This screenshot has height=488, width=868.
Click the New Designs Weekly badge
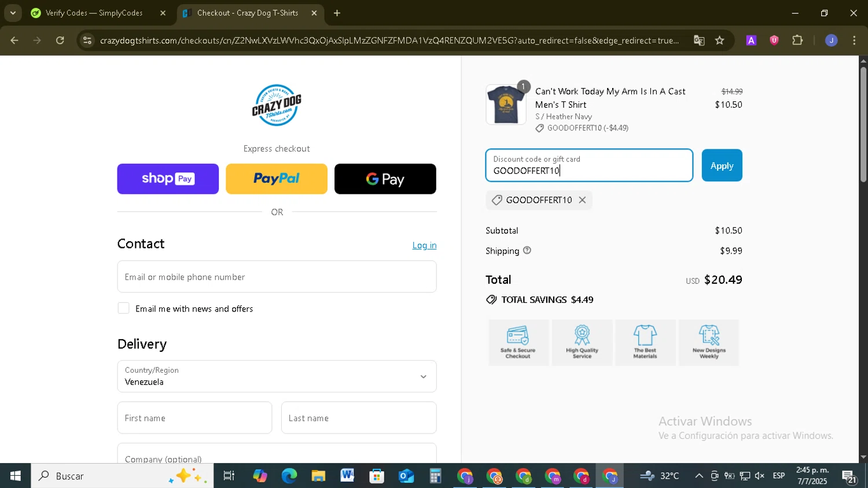tap(709, 342)
